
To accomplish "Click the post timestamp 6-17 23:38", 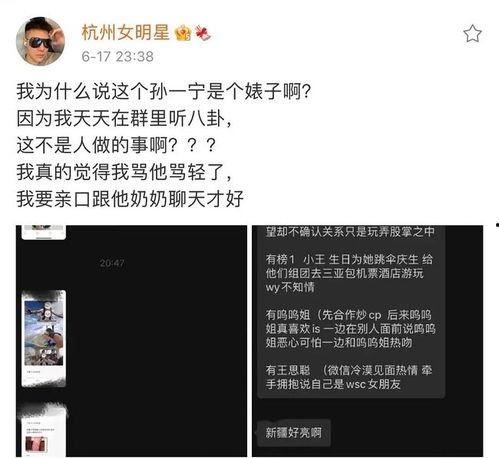I will (x=117, y=56).
